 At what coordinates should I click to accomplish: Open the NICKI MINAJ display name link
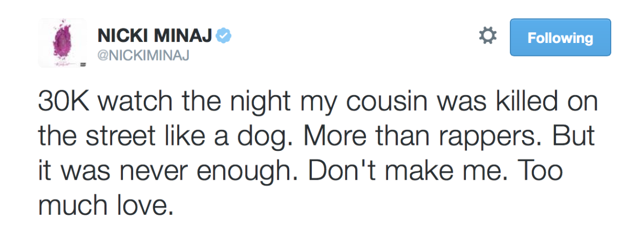pos(156,37)
